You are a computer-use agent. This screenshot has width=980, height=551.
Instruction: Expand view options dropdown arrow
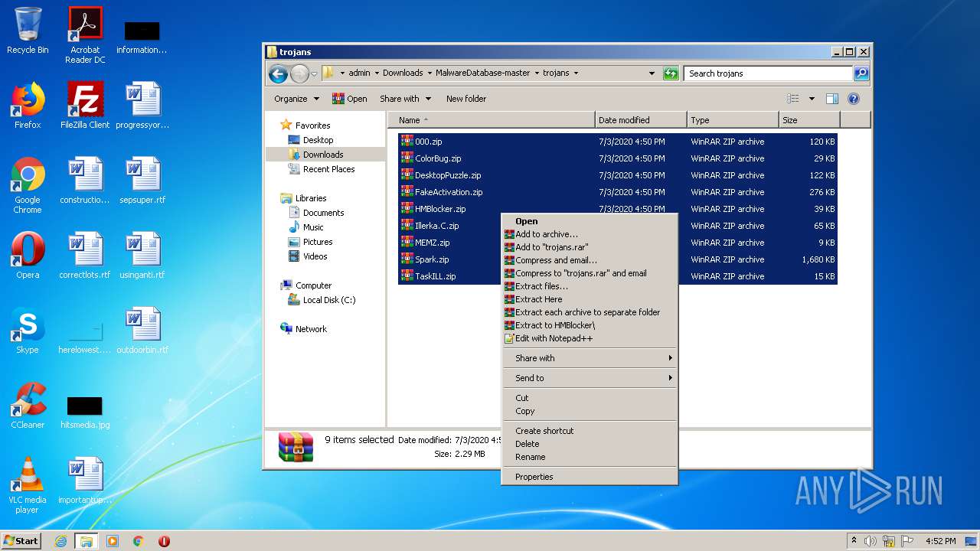click(812, 99)
